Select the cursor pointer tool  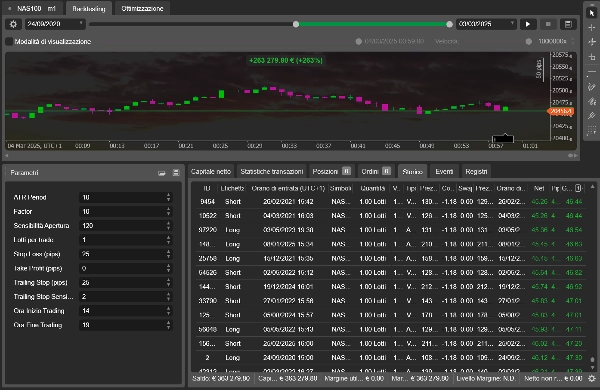592,13
